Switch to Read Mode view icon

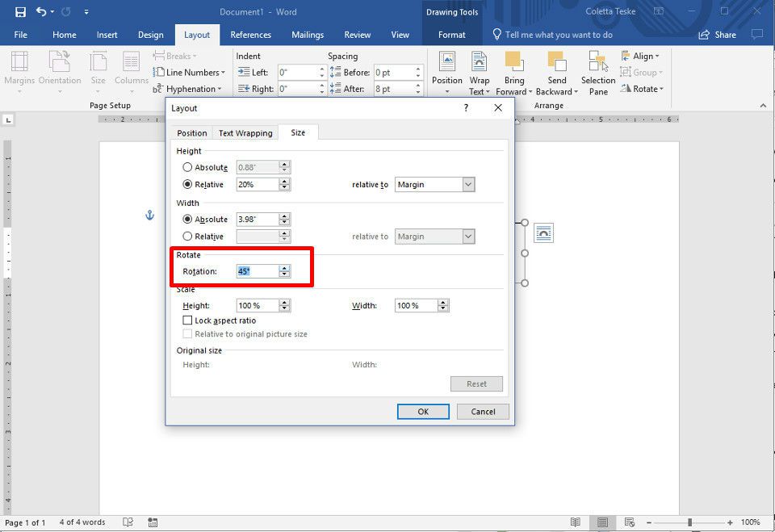[x=575, y=522]
